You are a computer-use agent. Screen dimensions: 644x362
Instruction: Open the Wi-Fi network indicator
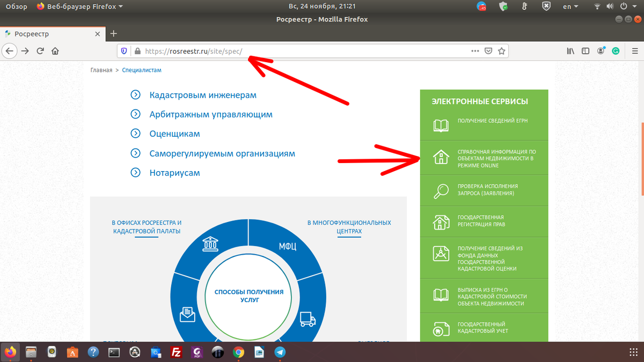pos(597,6)
